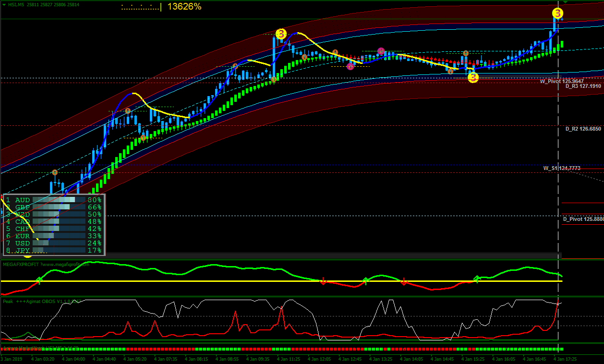Viewport: 604px width, 364px height.
Task: Click the 4 Jan 03:20 time label
Action: point(43,359)
